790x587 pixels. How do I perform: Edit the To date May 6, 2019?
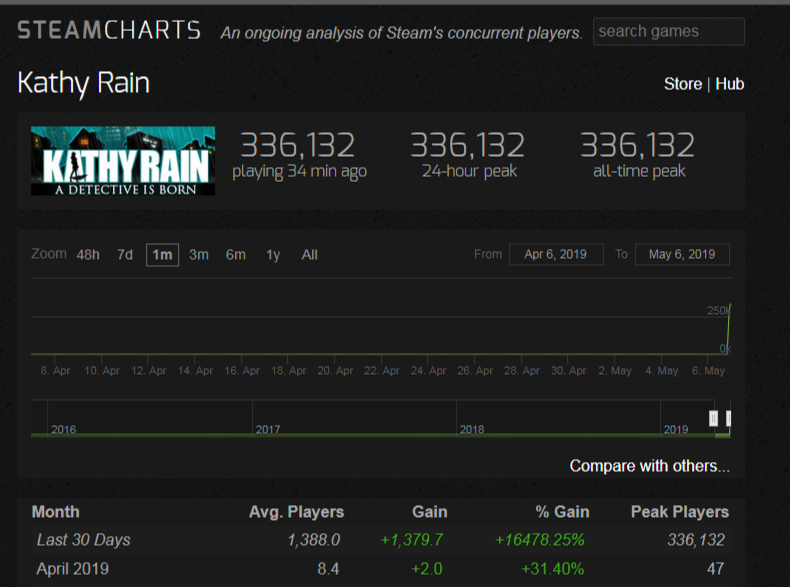coord(682,254)
